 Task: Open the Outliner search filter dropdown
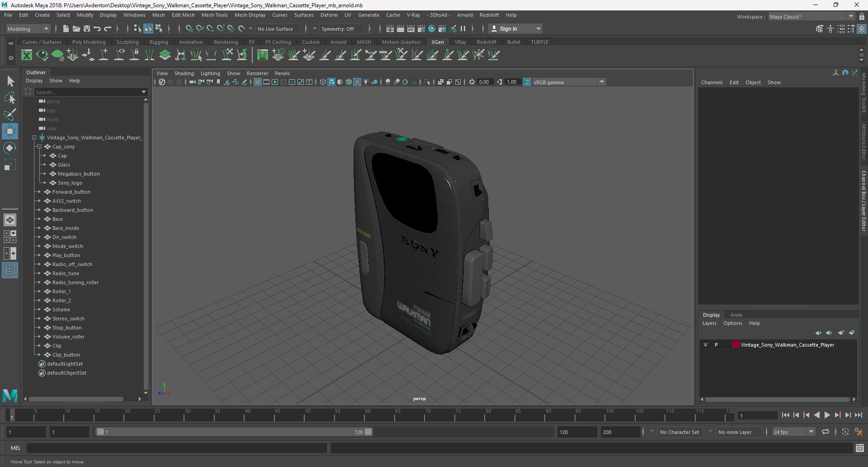click(x=144, y=92)
